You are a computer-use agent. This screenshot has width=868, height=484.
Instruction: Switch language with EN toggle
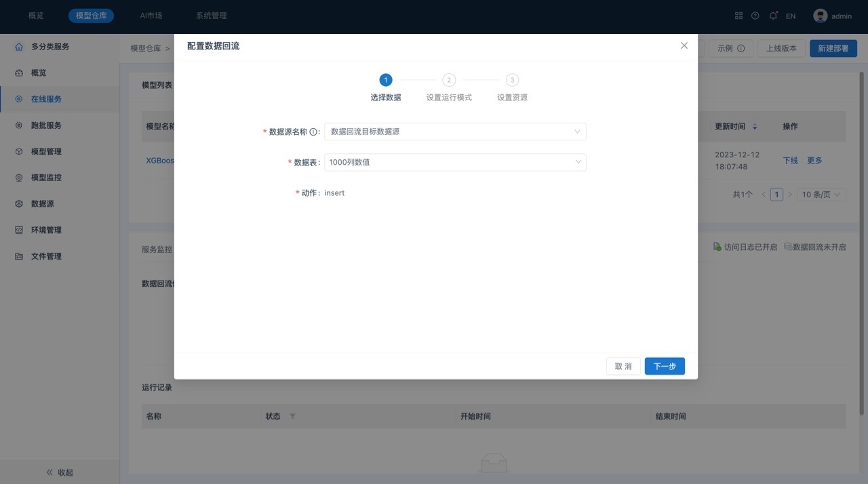791,16
